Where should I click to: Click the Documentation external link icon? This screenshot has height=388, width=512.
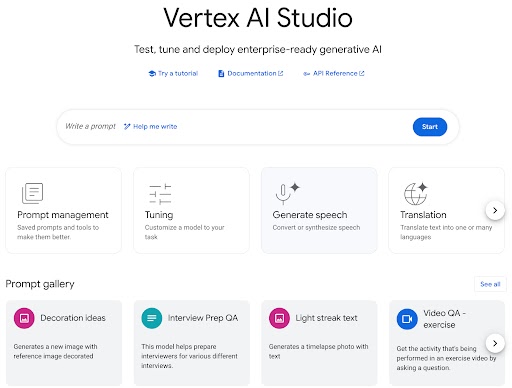click(x=281, y=73)
